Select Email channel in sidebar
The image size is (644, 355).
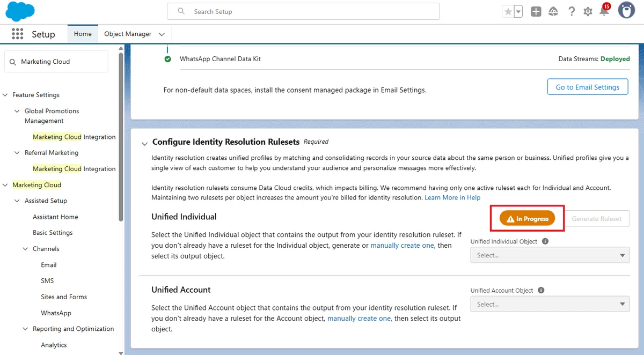[x=49, y=265]
